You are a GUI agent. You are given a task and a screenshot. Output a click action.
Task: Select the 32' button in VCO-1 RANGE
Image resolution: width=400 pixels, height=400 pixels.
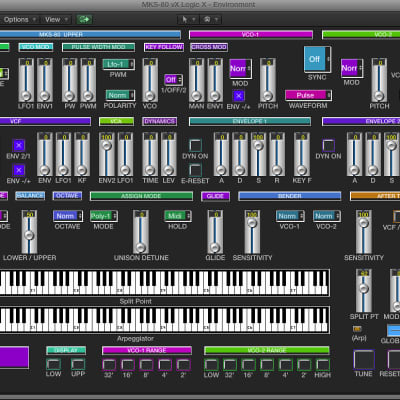pyautogui.click(x=109, y=365)
